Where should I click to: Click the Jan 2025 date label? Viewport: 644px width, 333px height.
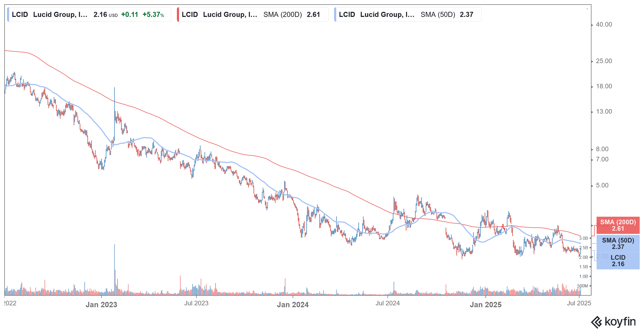(486, 305)
